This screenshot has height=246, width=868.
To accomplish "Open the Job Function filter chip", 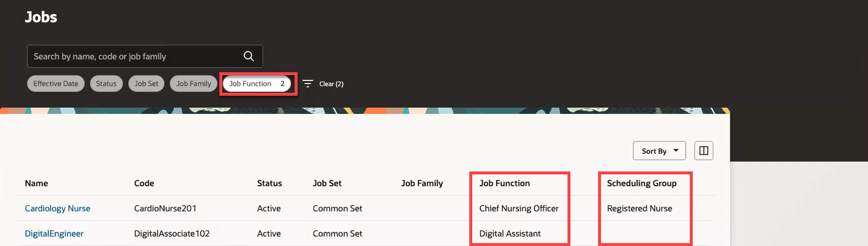I will (257, 84).
